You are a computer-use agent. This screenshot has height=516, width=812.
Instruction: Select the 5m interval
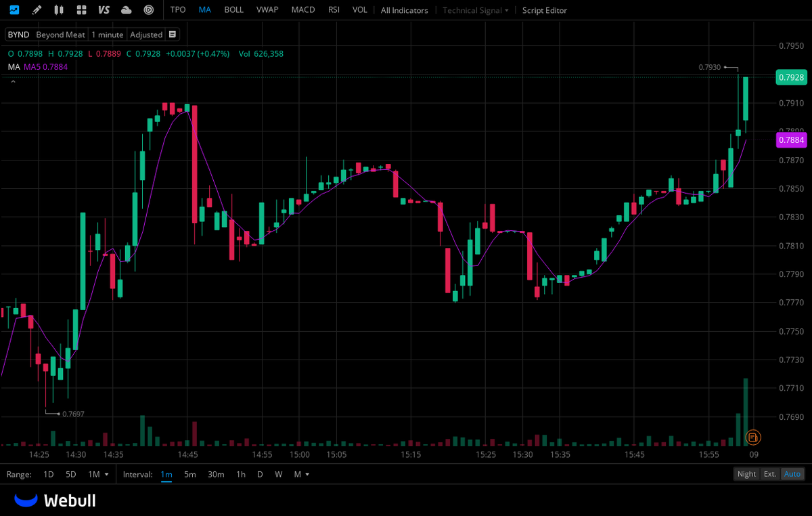190,474
